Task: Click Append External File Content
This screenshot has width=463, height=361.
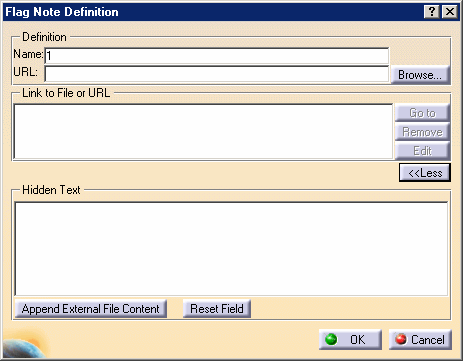Action: tap(91, 309)
